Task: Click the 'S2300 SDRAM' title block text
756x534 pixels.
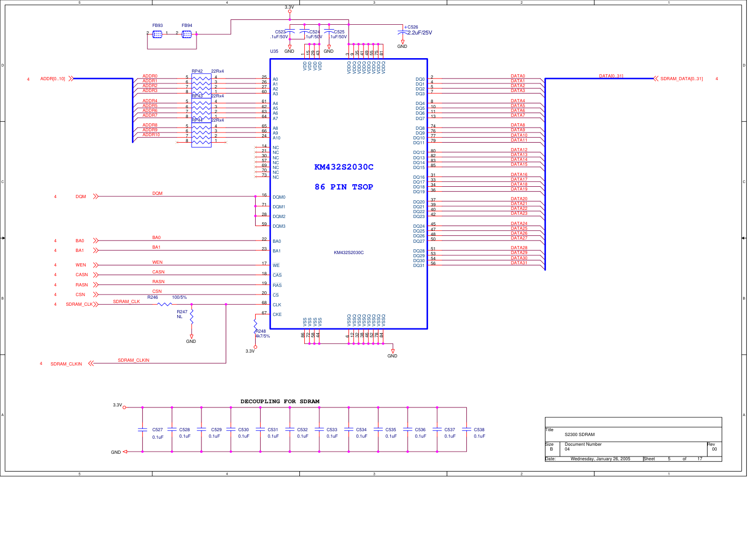Action: 580,434
